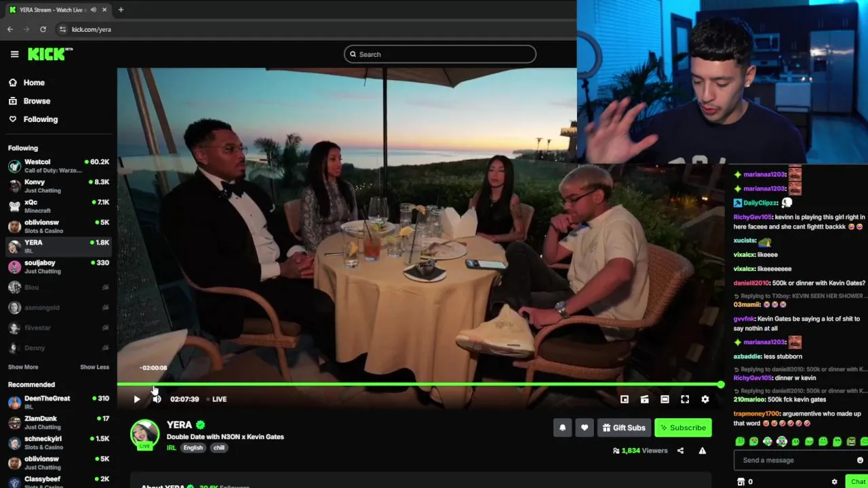
Task: Mute the video player volume
Action: (157, 399)
